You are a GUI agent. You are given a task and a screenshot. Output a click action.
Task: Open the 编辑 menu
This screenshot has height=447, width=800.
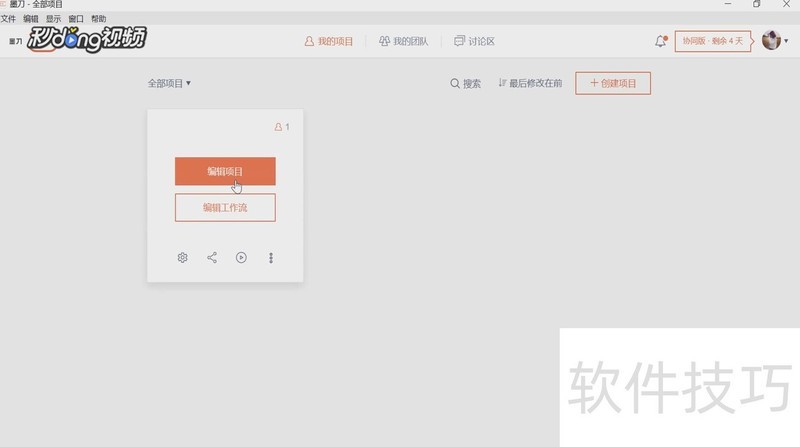31,19
